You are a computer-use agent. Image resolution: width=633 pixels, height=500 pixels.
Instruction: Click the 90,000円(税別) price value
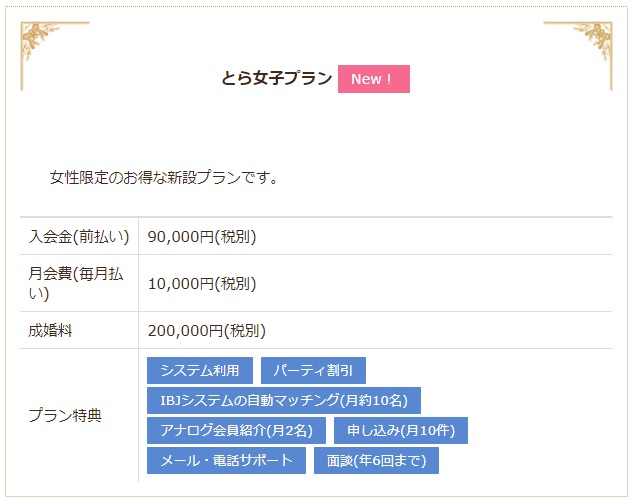coord(202,236)
